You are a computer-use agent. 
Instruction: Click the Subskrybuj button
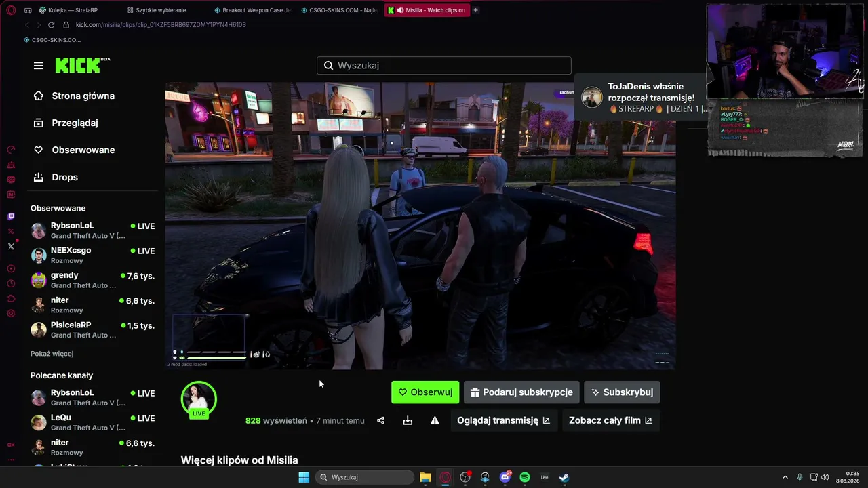(x=622, y=392)
